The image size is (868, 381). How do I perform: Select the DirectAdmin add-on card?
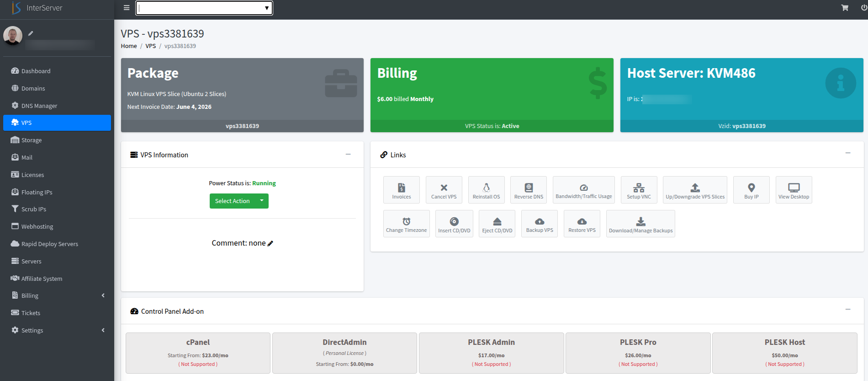click(x=344, y=353)
